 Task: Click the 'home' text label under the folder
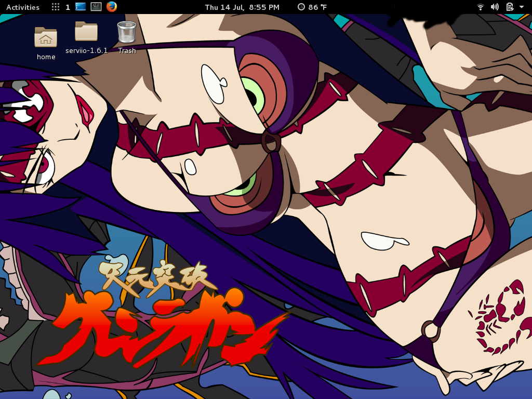[x=46, y=57]
